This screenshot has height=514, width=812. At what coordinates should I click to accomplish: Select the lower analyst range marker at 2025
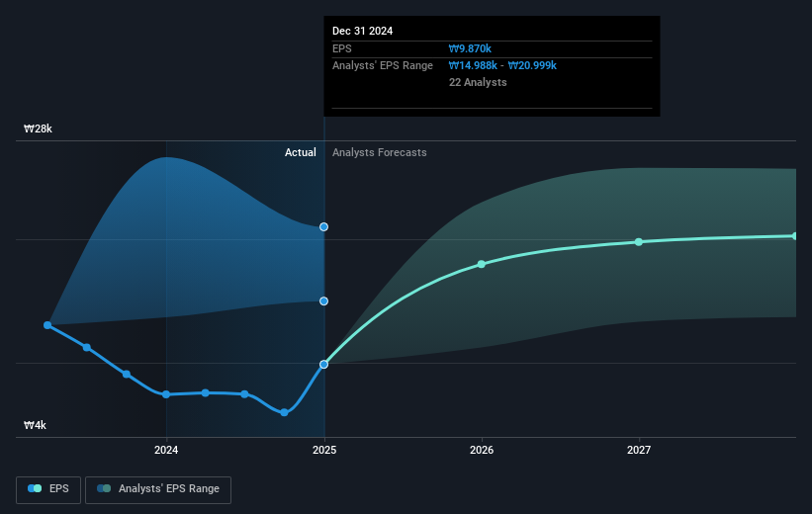point(323,301)
